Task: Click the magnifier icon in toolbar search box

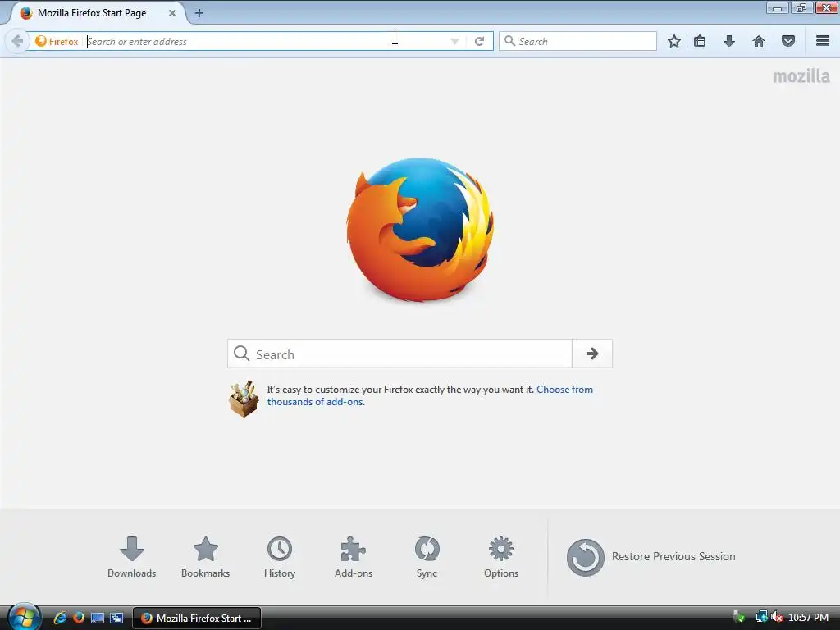Action: (x=509, y=41)
